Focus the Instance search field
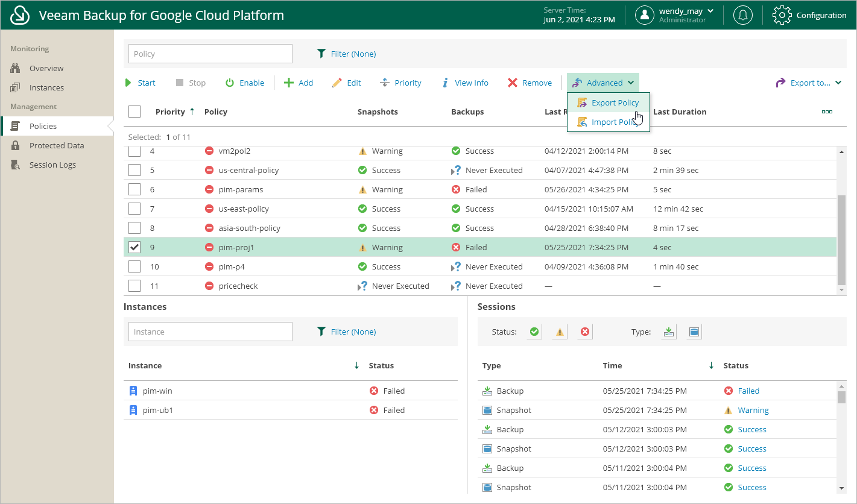The height and width of the screenshot is (504, 857). pyautogui.click(x=210, y=332)
